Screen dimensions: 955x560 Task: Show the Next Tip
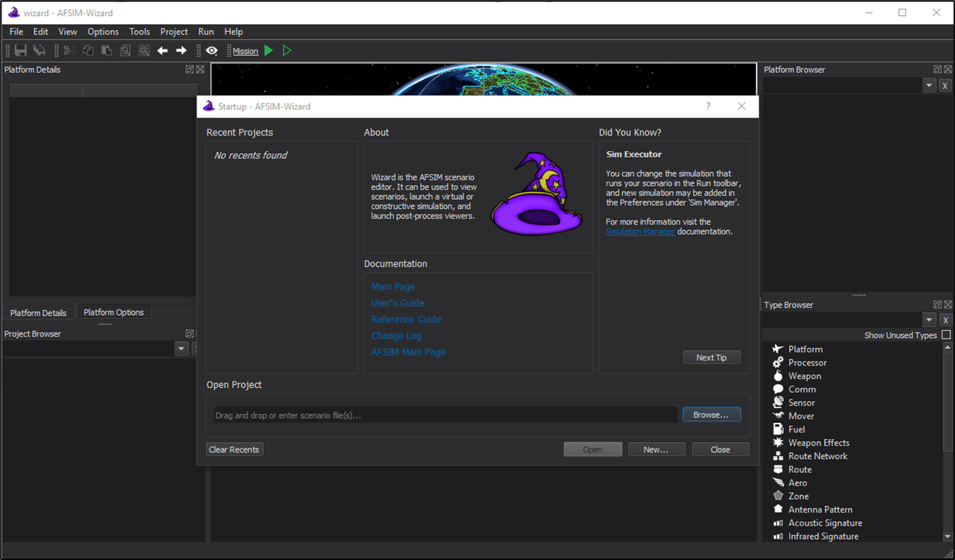[x=711, y=358]
